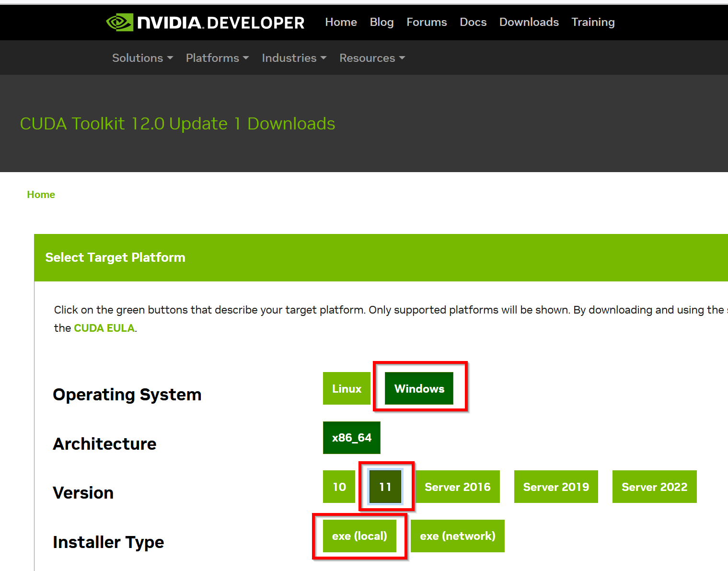
Task: Click the Operating System label
Action: pos(127,395)
